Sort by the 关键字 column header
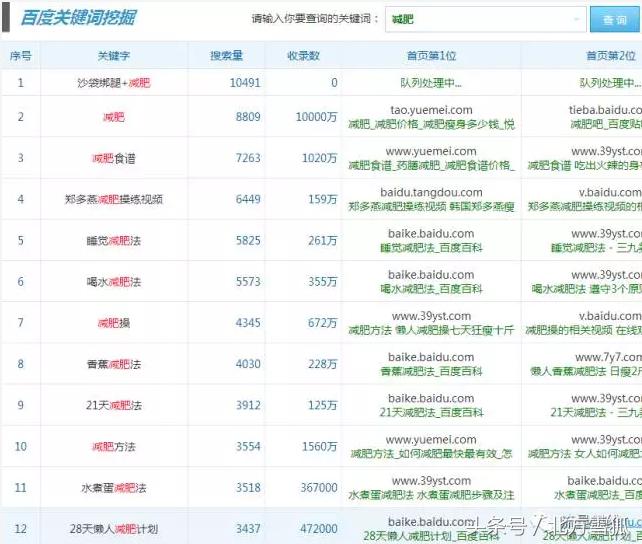This screenshot has width=642, height=544. 114,55
